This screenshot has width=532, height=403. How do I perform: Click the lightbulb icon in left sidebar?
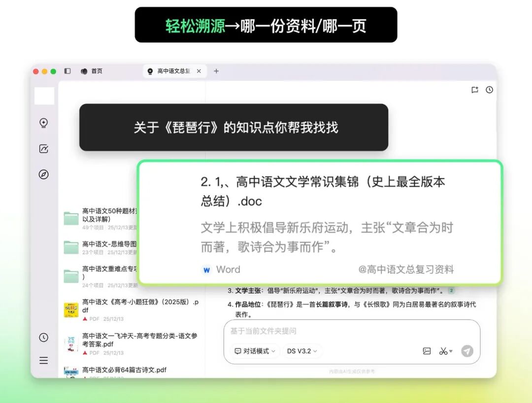pyautogui.click(x=44, y=123)
